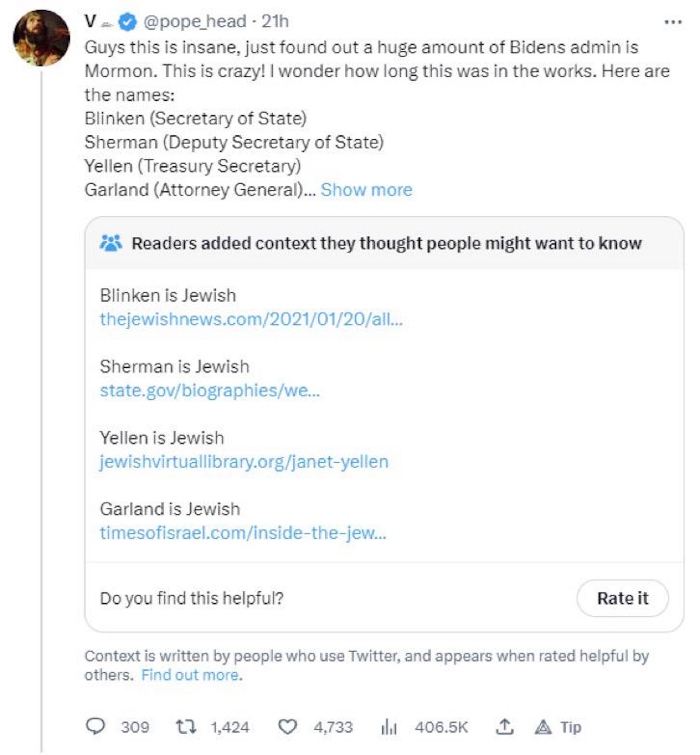Open the view analytics bar chart icon
The image size is (700, 755).
[x=388, y=727]
